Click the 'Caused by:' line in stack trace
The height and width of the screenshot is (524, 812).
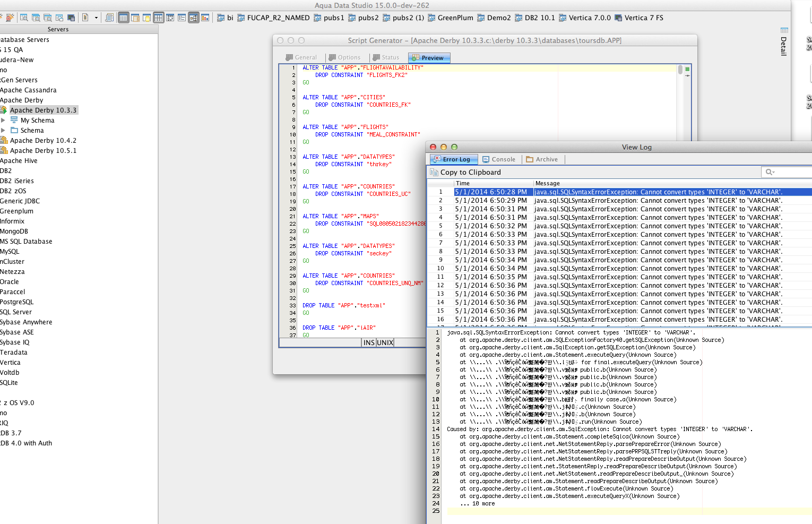[600, 429]
